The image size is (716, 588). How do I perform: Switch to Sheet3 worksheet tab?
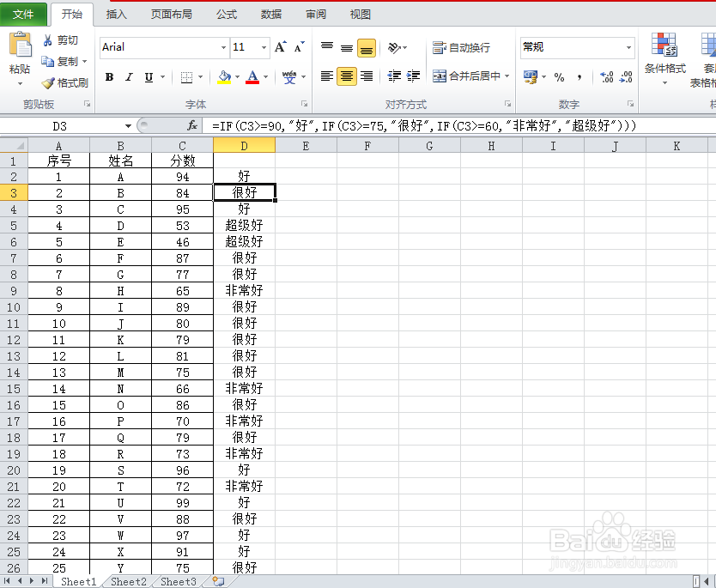coord(179,582)
